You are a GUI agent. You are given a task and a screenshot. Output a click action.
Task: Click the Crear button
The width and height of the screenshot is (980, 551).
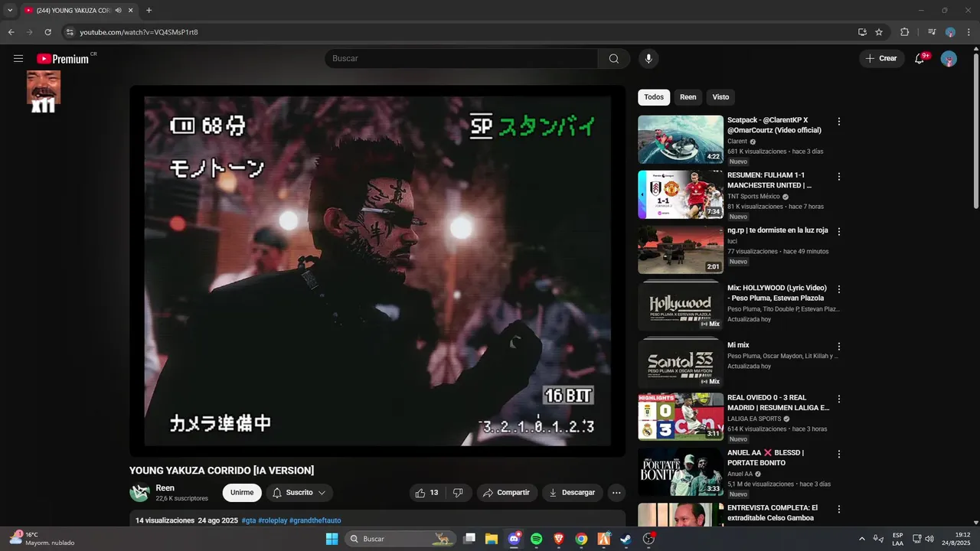point(880,59)
